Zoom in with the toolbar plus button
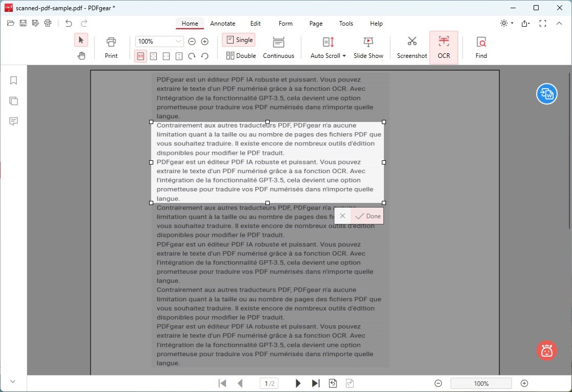The height and width of the screenshot is (392, 572). tap(205, 42)
